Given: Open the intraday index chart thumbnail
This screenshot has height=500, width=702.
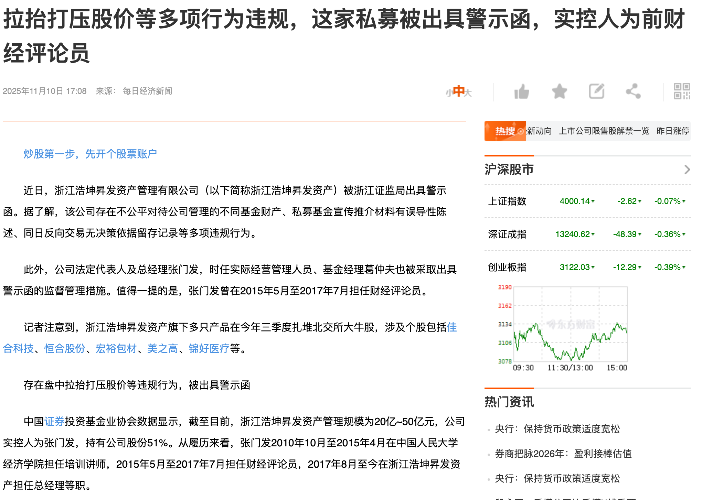Looking at the screenshot, I should point(563,328).
